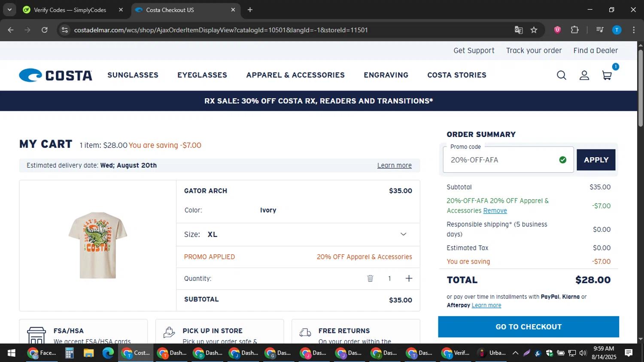Open the volume speaker tray icon
This screenshot has height=362, width=644.
pos(583,353)
